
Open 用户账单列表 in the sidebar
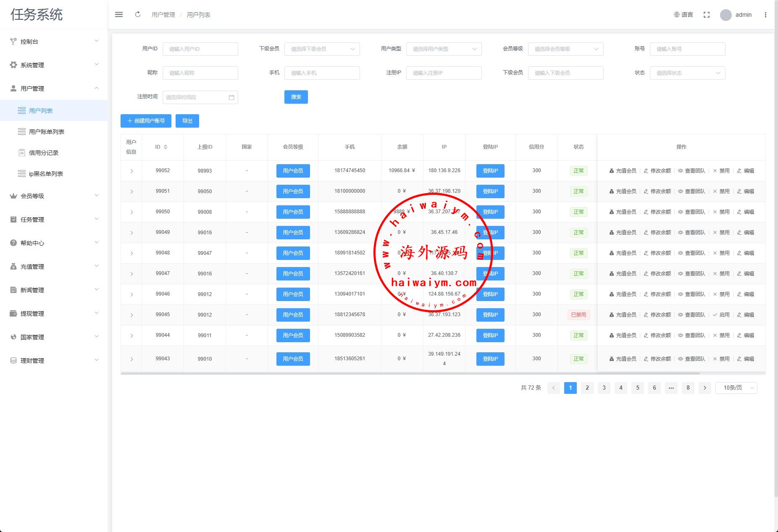click(46, 132)
